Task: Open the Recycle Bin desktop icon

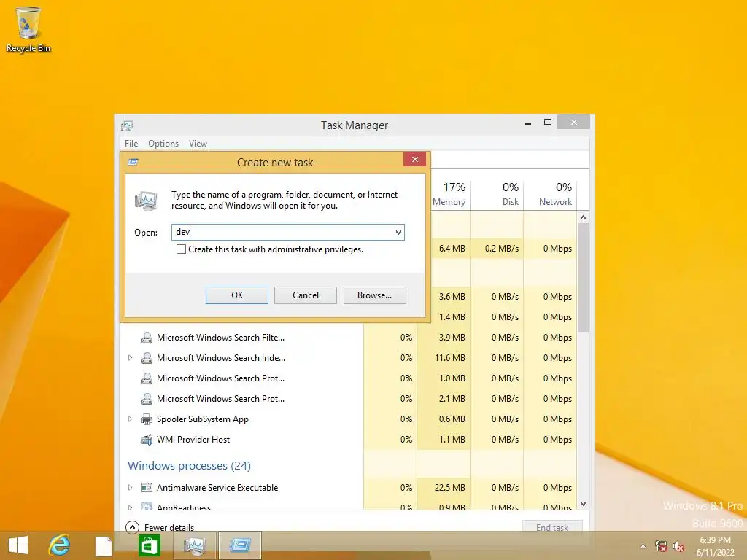Action: [x=28, y=29]
